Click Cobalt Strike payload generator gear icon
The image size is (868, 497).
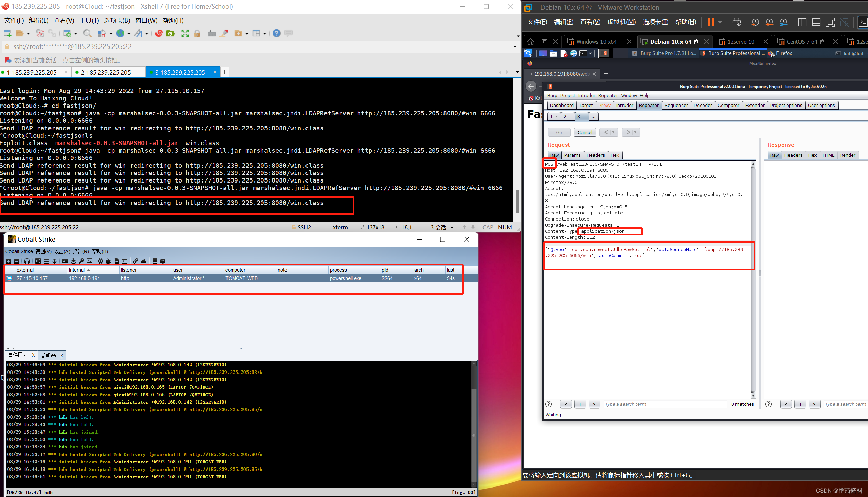100,261
